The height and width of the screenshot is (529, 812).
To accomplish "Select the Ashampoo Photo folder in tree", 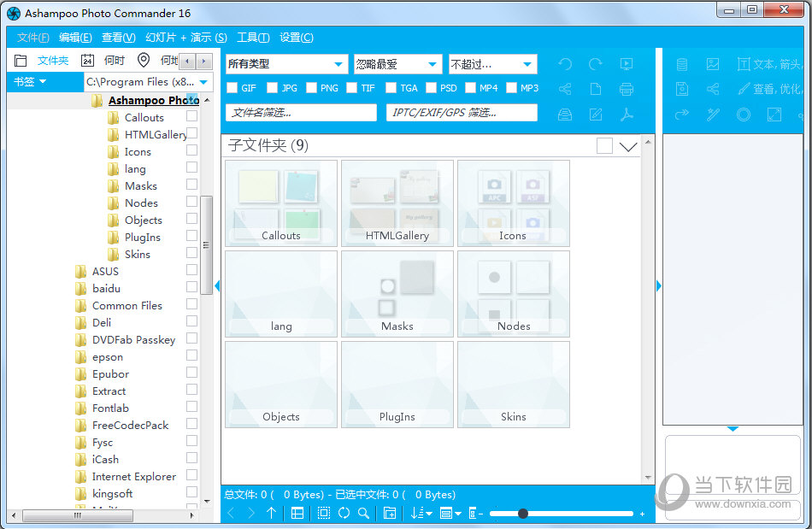I will (x=154, y=100).
